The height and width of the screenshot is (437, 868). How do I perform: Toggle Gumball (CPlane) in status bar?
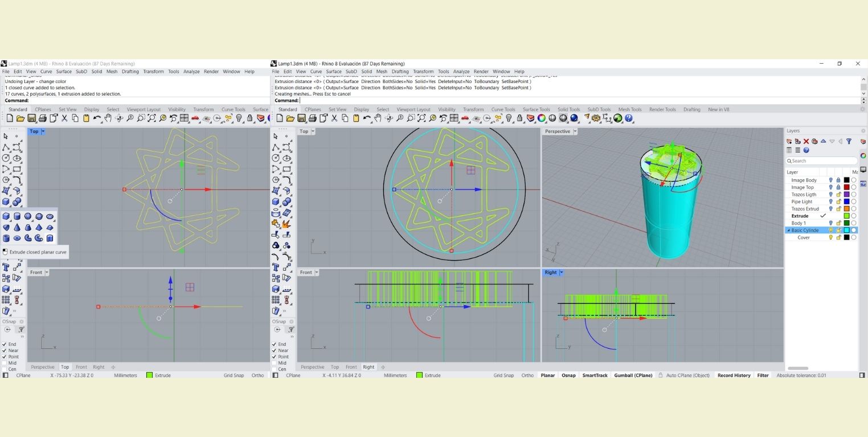pyautogui.click(x=633, y=376)
